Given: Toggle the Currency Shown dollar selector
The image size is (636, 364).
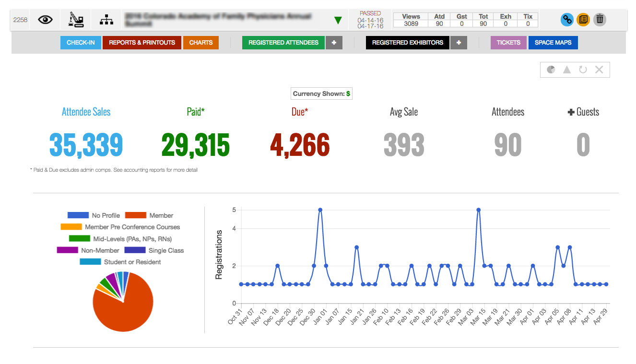Looking at the screenshot, I should point(321,94).
